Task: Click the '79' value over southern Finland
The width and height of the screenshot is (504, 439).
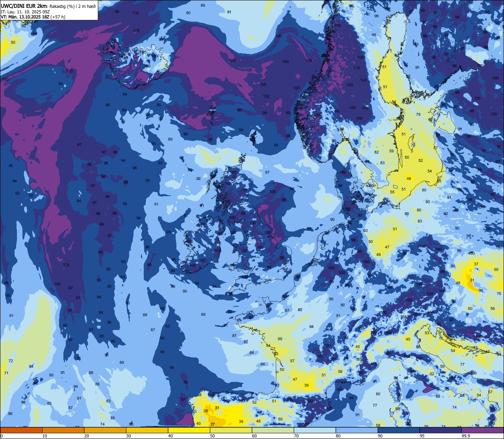Action: 418,115
